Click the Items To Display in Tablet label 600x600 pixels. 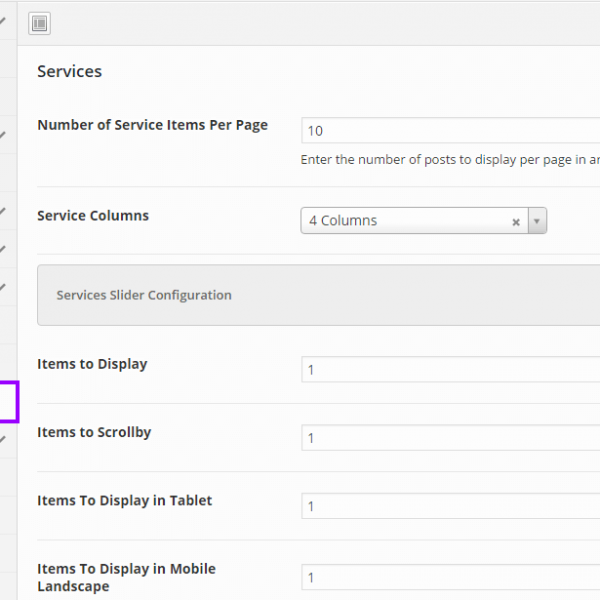tap(125, 501)
